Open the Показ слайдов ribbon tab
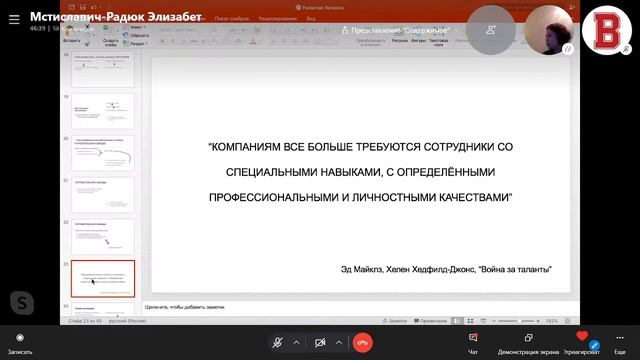Screen dimensions: 640x360 click(x=231, y=18)
